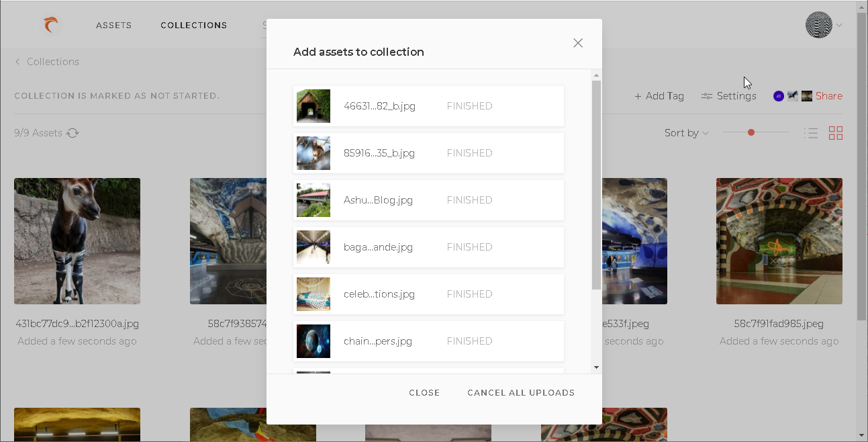Go to the ASSETS section
The width and height of the screenshot is (868, 442).
coord(113,26)
